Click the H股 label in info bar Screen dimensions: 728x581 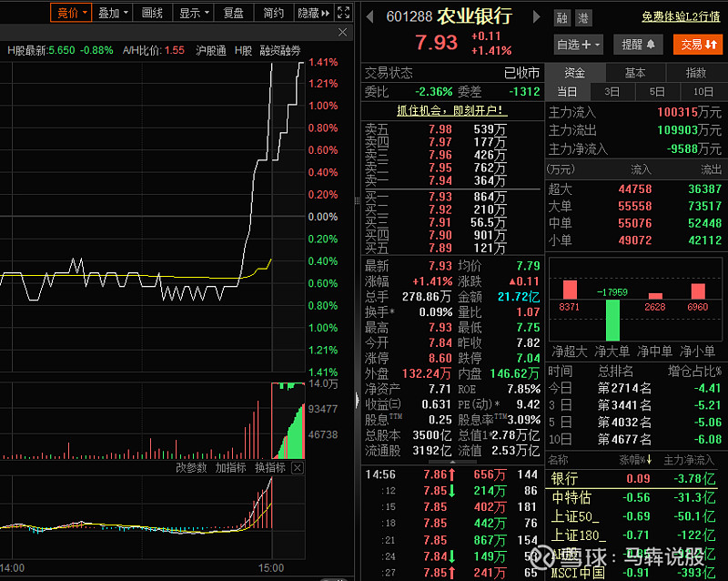tap(243, 50)
